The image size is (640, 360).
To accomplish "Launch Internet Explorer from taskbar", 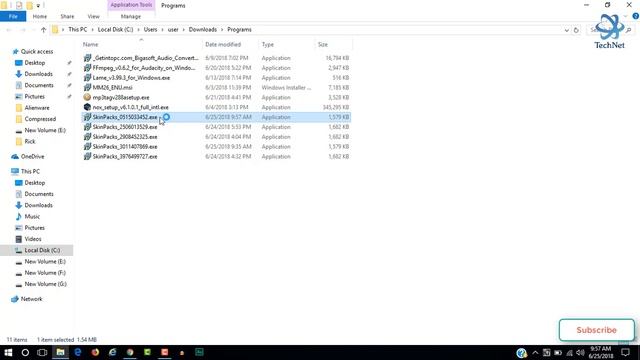I will (112, 352).
